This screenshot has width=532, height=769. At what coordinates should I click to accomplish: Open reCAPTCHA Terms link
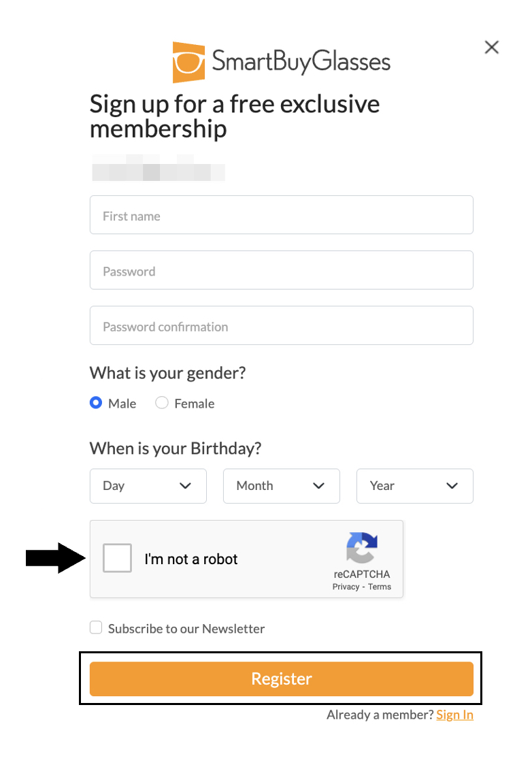[x=380, y=587]
